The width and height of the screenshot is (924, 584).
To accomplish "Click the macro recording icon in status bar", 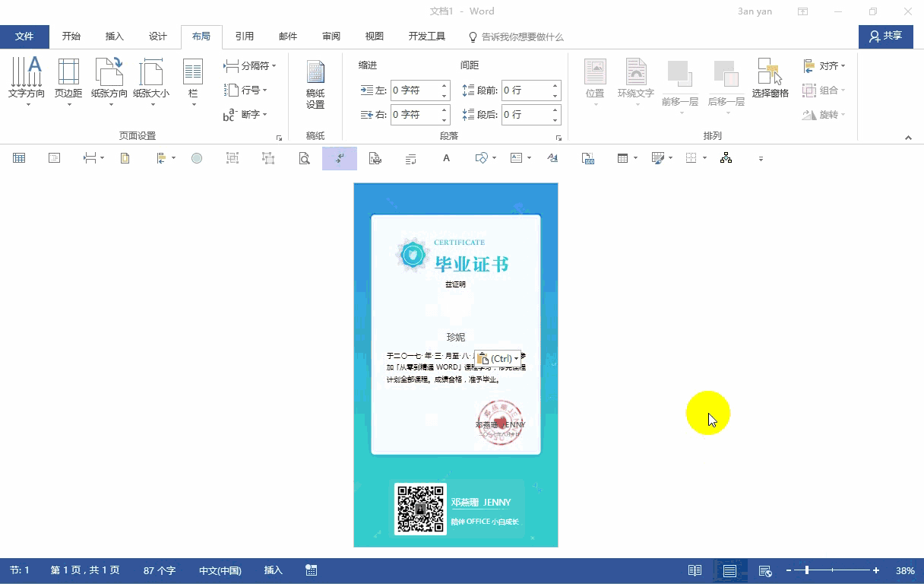I will [x=311, y=570].
